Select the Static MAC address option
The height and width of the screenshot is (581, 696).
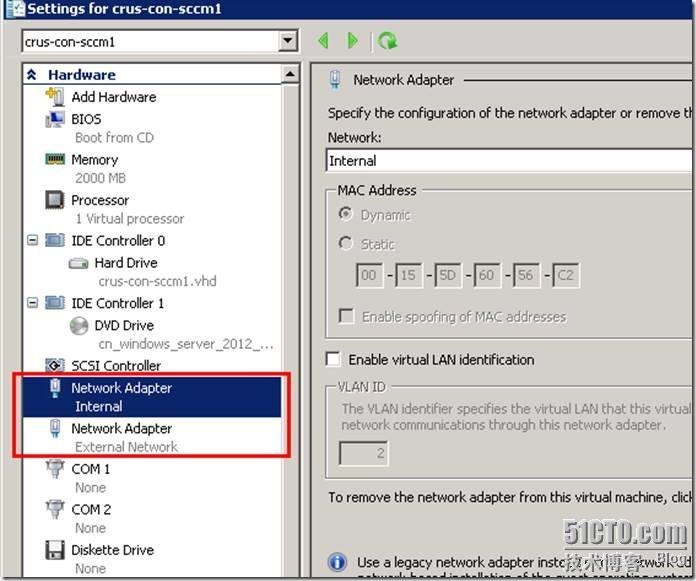click(x=345, y=243)
